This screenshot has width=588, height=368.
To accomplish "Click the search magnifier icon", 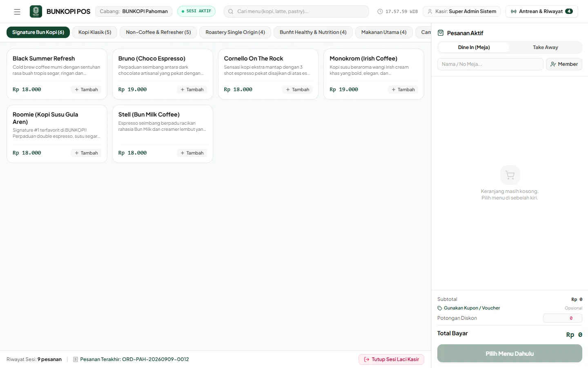I will (x=231, y=11).
